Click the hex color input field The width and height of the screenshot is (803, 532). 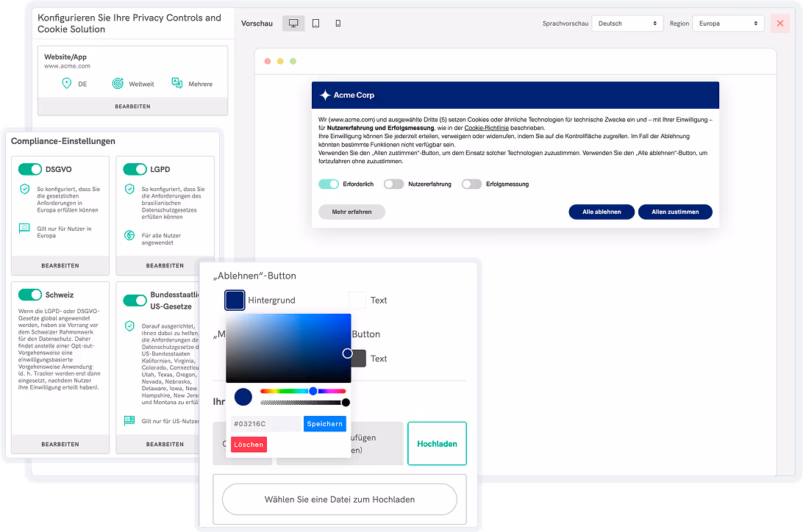point(265,424)
